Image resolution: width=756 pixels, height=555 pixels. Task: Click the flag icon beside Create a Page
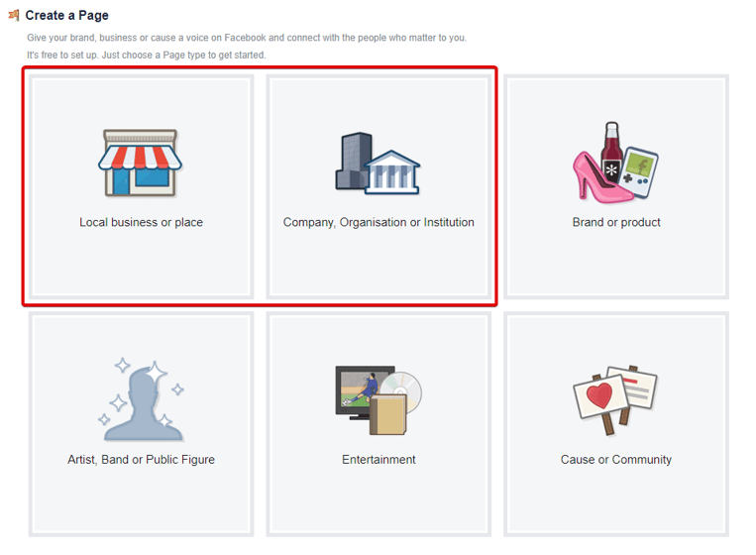[x=14, y=16]
